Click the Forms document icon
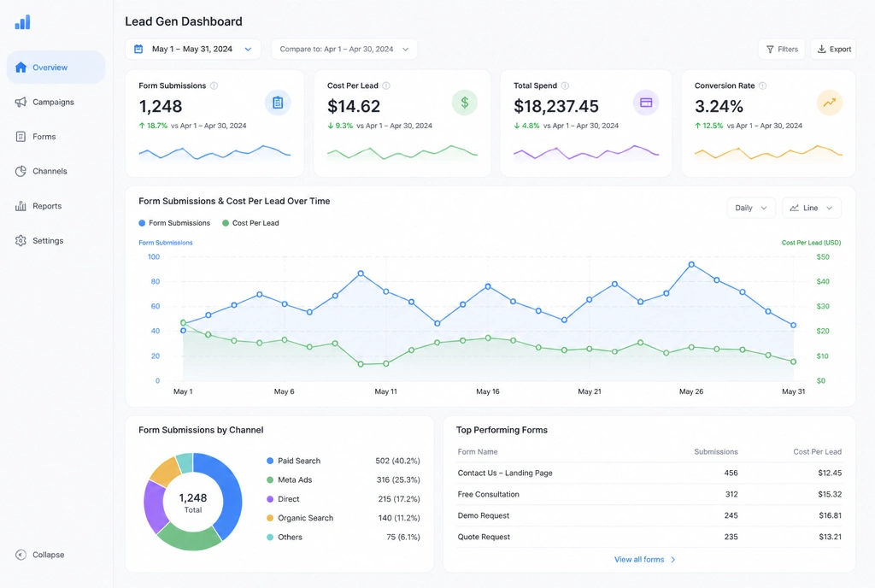Viewport: 875px width, 588px height. 21,137
